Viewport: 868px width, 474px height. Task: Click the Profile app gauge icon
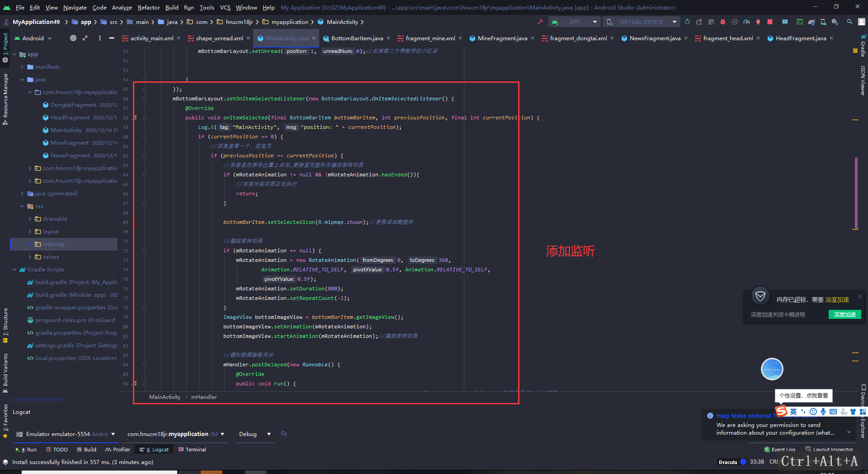click(746, 22)
